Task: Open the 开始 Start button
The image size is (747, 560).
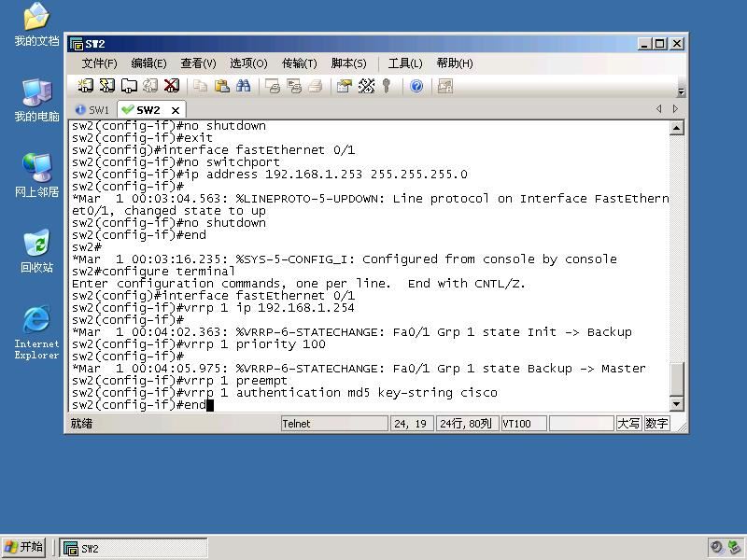Action: 24,547
